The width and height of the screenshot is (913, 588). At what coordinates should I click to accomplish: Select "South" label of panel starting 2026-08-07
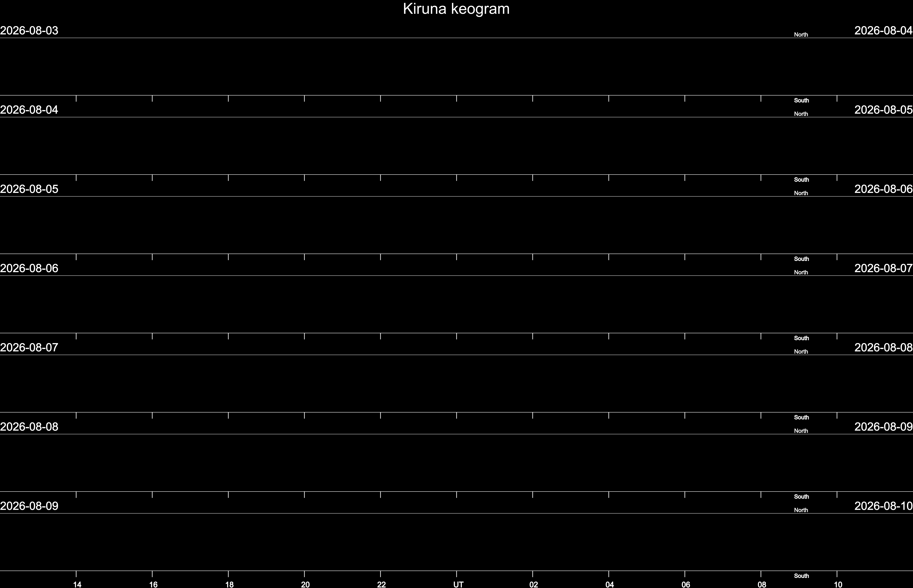tap(802, 417)
